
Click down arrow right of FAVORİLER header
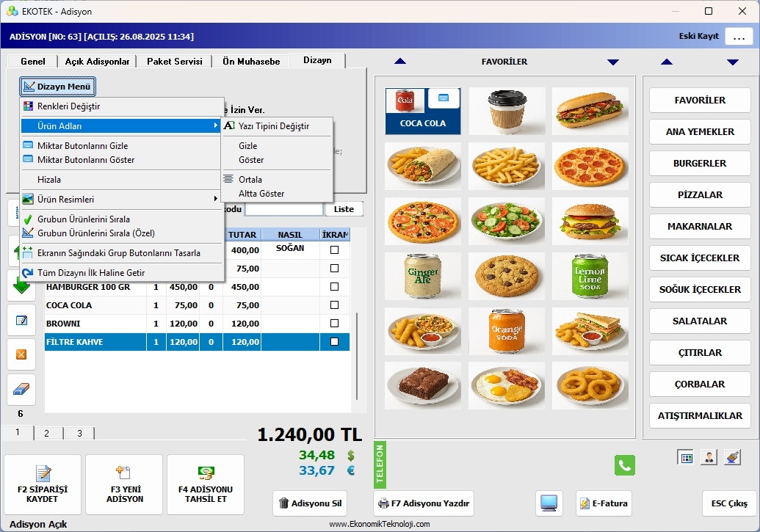point(613,62)
